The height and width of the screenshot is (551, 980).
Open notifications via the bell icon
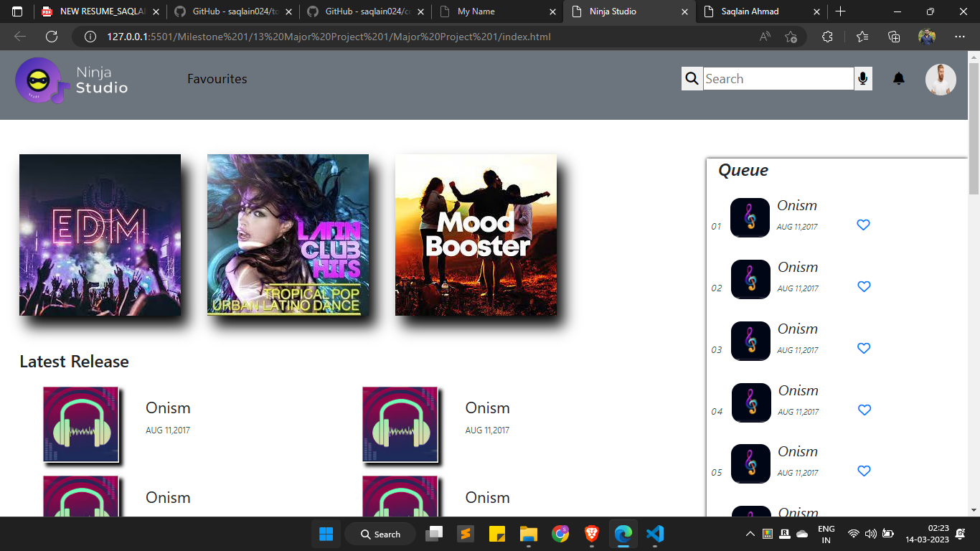(898, 79)
